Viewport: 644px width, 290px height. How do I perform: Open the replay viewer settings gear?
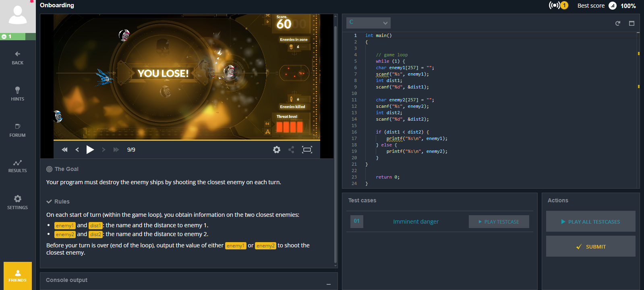pos(276,150)
